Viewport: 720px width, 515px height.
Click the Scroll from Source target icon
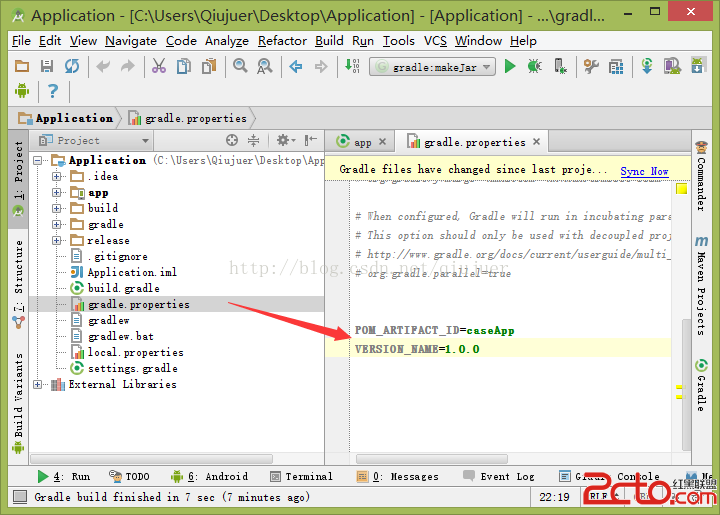[x=232, y=141]
